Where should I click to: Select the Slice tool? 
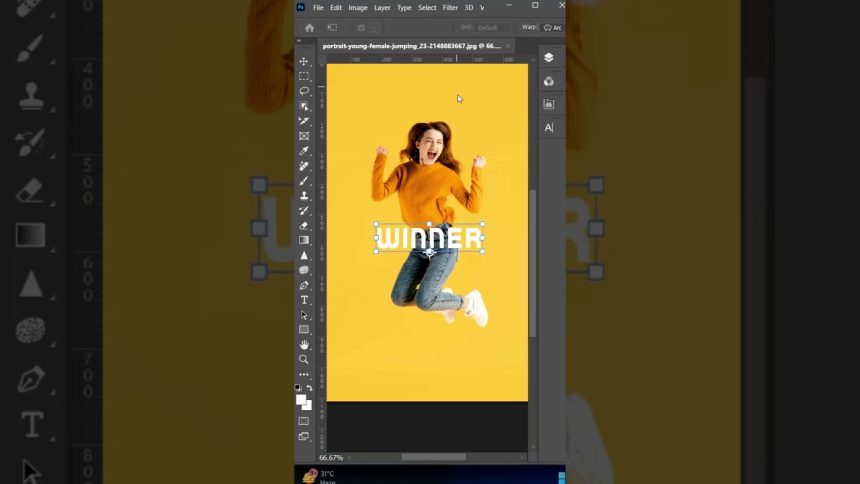pos(304,121)
